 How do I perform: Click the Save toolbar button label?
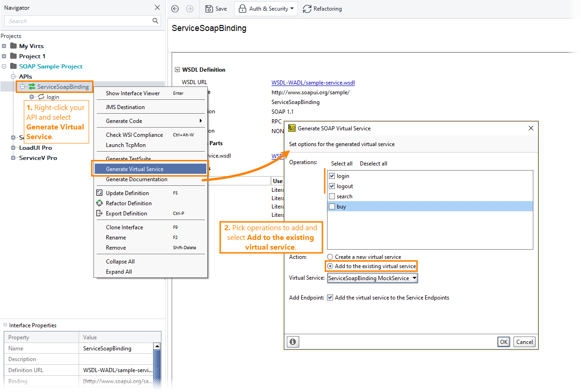tap(221, 9)
